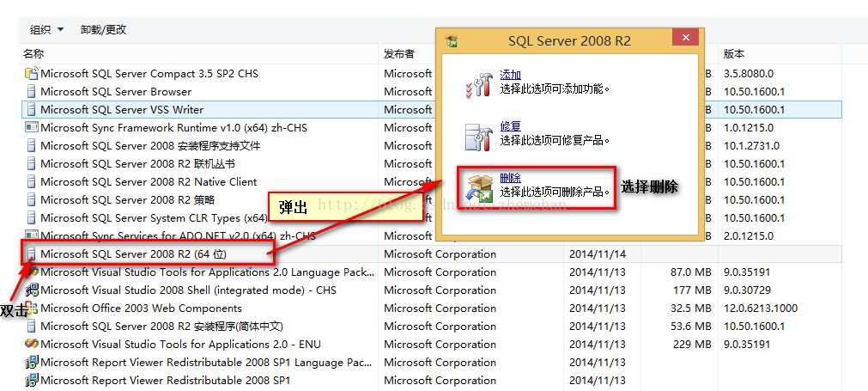Click icon of SQL Server 2008 R2 策略
This screenshot has width=868, height=391.
tap(32, 199)
